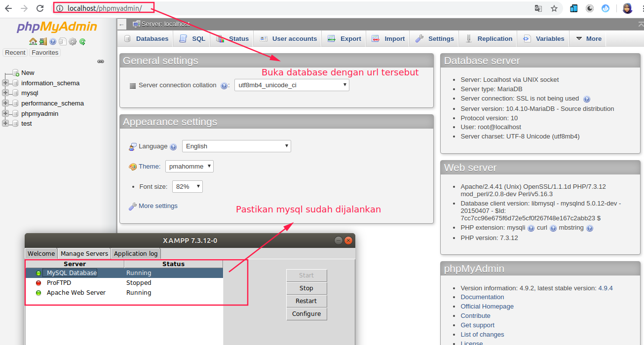Select Apache Web Server row in XAMPP
Viewport: 644px width, 345px height.
124,293
